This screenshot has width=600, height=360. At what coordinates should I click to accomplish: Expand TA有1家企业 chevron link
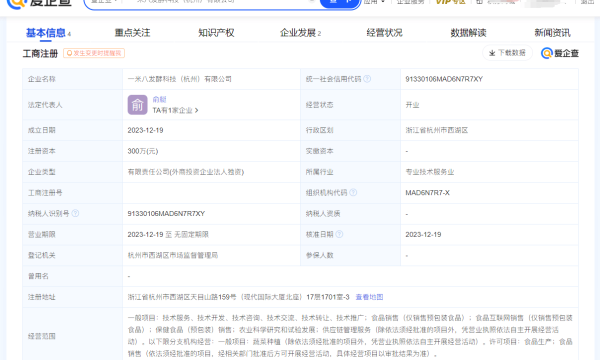click(175, 110)
